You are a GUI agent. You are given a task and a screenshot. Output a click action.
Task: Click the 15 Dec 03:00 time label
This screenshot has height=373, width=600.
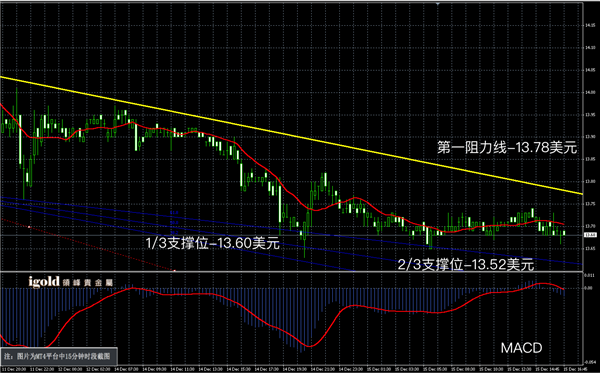(408, 370)
